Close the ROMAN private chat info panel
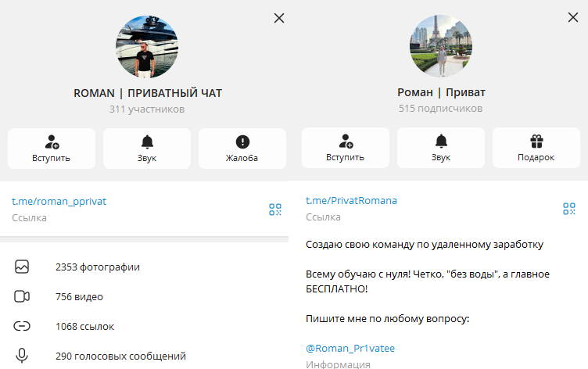588x369 pixels. (279, 18)
